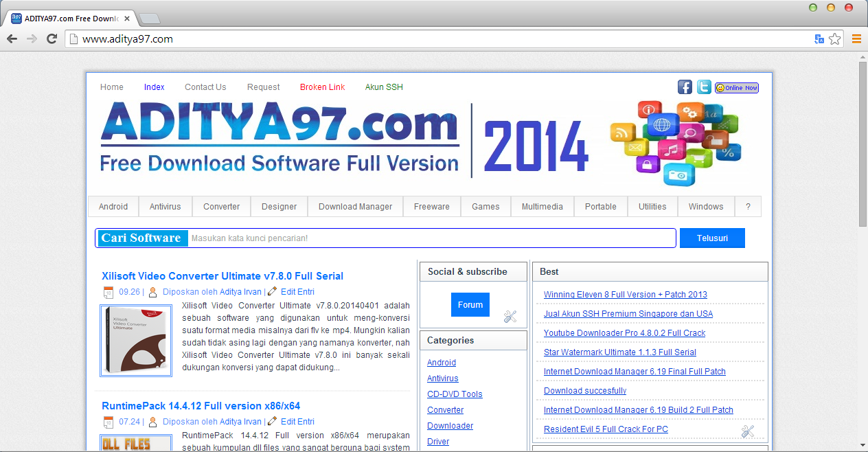Open the Winning Eleven 8 Full Version link
Viewport: 868px width, 452px height.
(626, 294)
